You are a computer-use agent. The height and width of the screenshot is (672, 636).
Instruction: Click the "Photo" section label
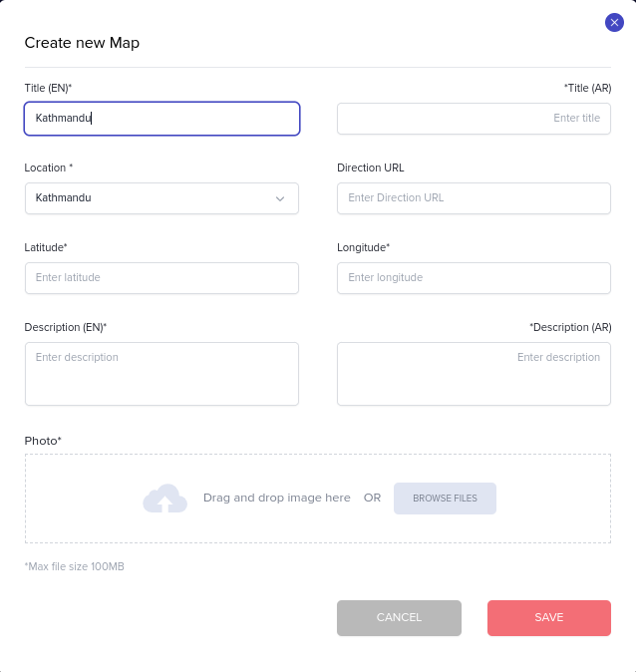click(43, 441)
